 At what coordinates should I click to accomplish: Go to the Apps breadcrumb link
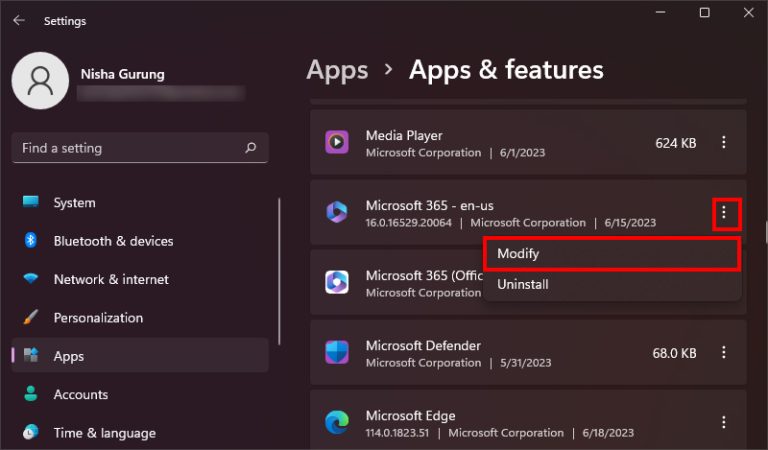click(x=337, y=70)
